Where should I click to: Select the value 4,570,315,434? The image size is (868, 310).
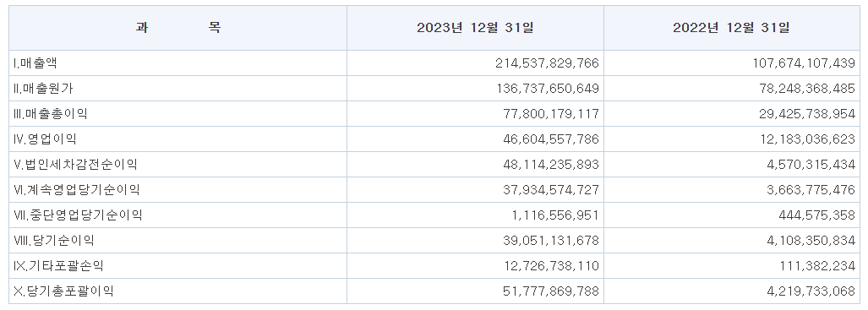[x=811, y=165]
